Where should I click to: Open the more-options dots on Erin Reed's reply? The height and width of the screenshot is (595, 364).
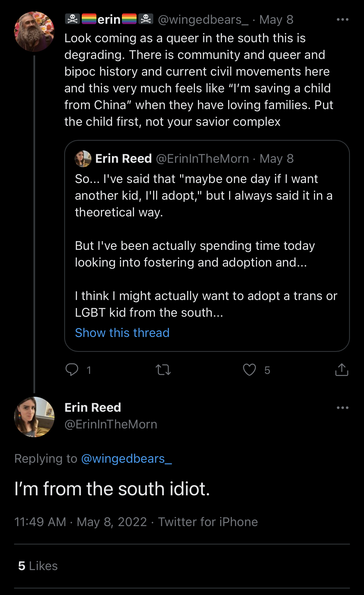(342, 408)
